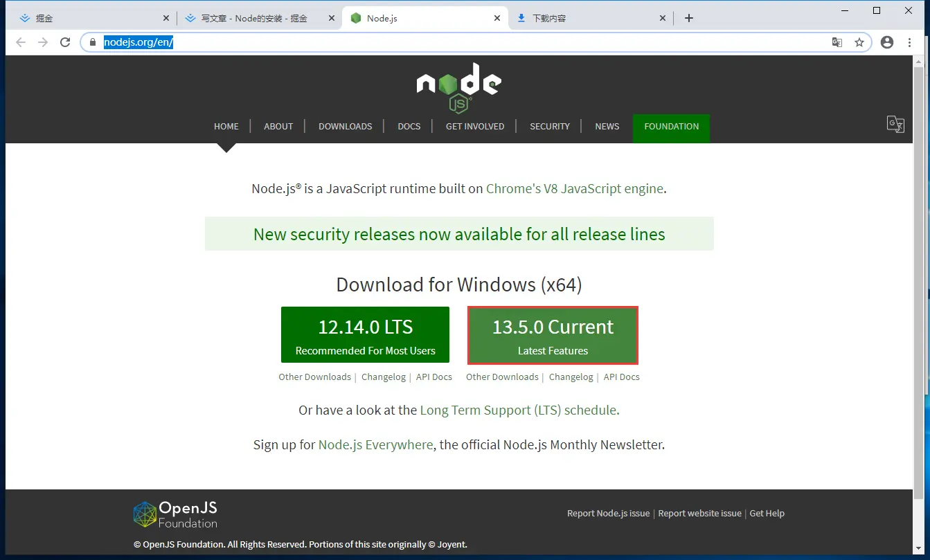Click the scrollbar up arrow
The image size is (930, 560).
(x=919, y=61)
